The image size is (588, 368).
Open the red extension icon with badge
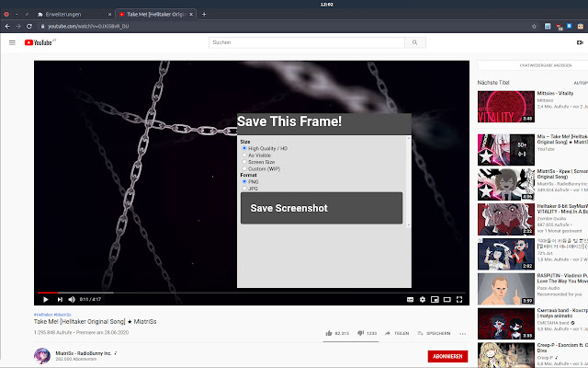tap(559, 27)
